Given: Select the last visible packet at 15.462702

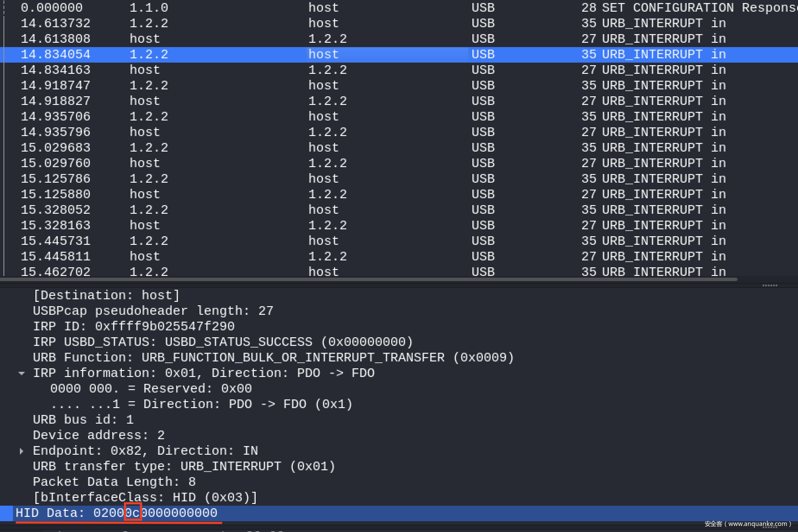Looking at the screenshot, I should pos(56,272).
